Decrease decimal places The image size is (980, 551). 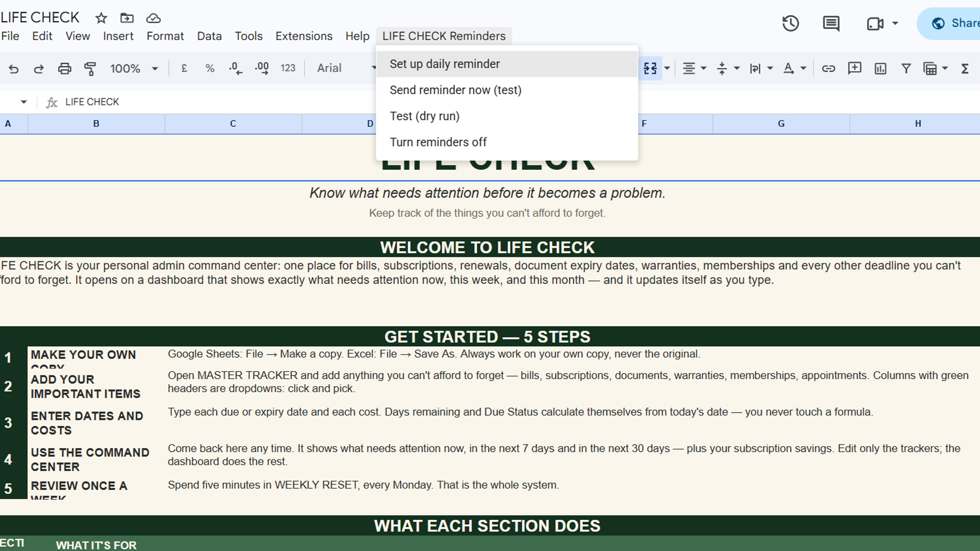235,68
